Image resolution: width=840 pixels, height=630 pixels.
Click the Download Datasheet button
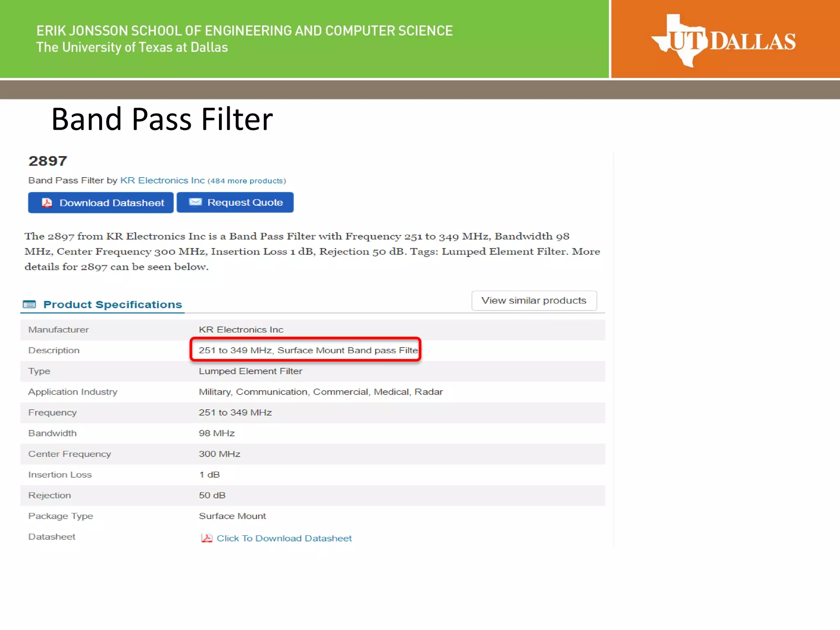tap(100, 203)
